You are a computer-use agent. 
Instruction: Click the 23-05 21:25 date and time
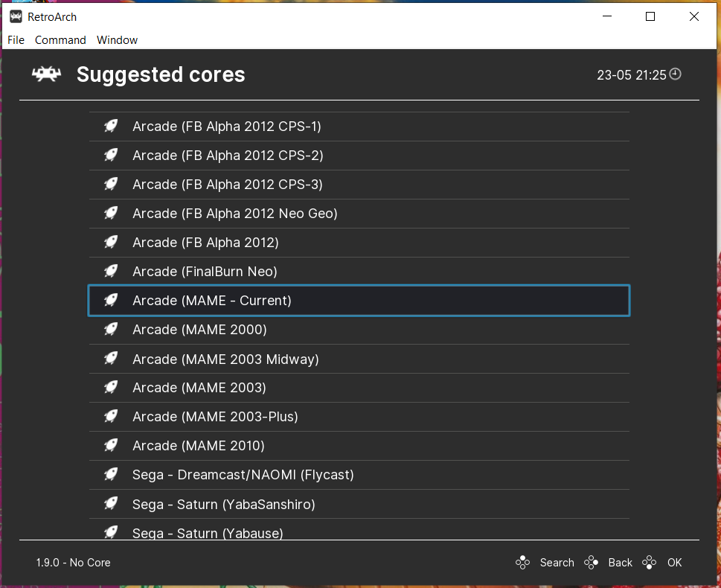coord(631,75)
